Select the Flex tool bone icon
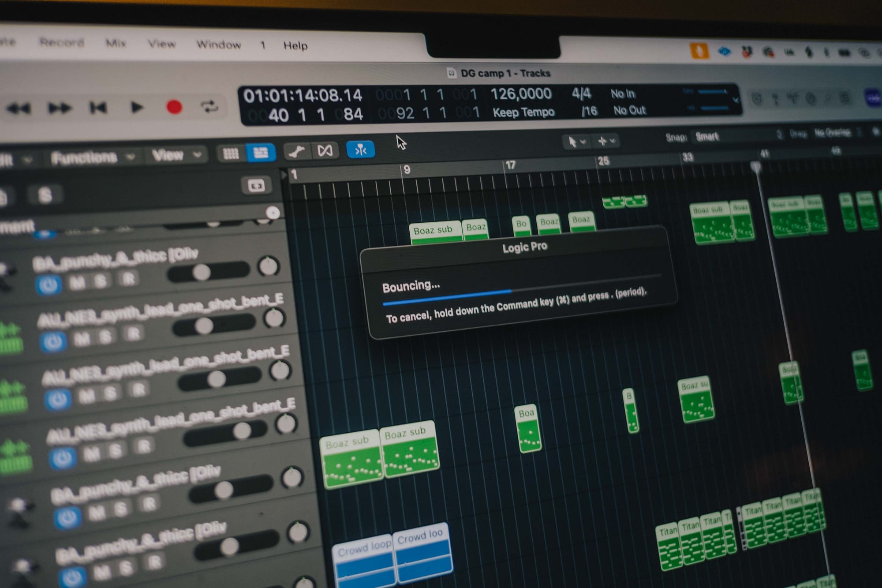 (x=296, y=151)
